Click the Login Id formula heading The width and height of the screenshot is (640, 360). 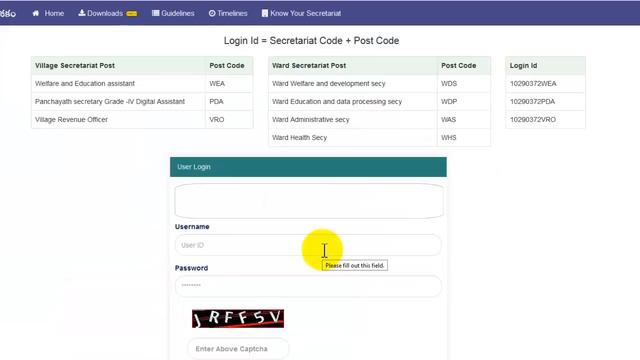(x=311, y=41)
